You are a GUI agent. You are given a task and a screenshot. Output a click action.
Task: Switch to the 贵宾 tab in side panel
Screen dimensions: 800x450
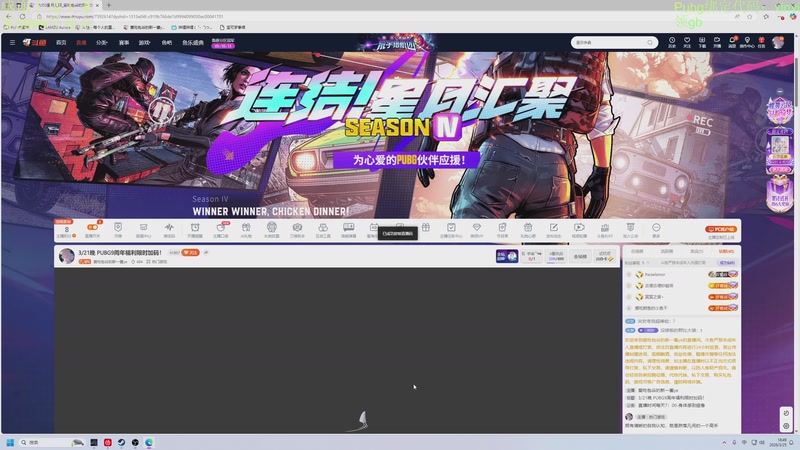point(696,252)
